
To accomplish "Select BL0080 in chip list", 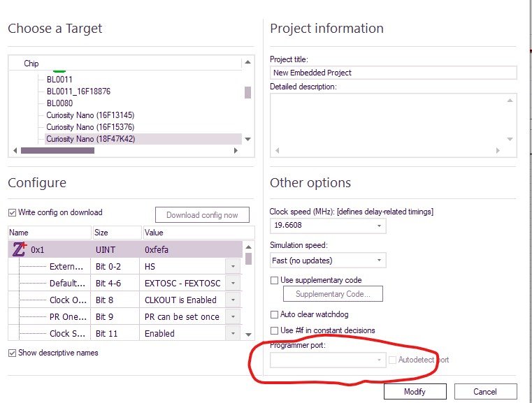I will [59, 103].
